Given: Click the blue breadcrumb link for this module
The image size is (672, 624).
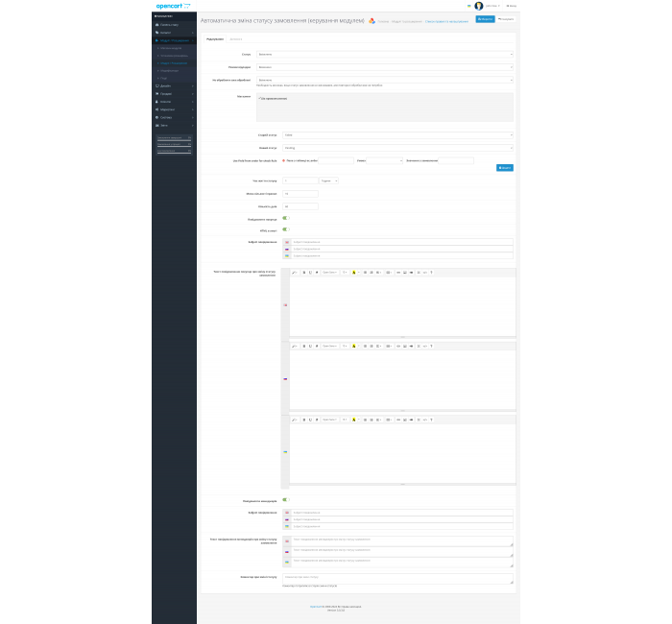Looking at the screenshot, I should [x=446, y=21].
